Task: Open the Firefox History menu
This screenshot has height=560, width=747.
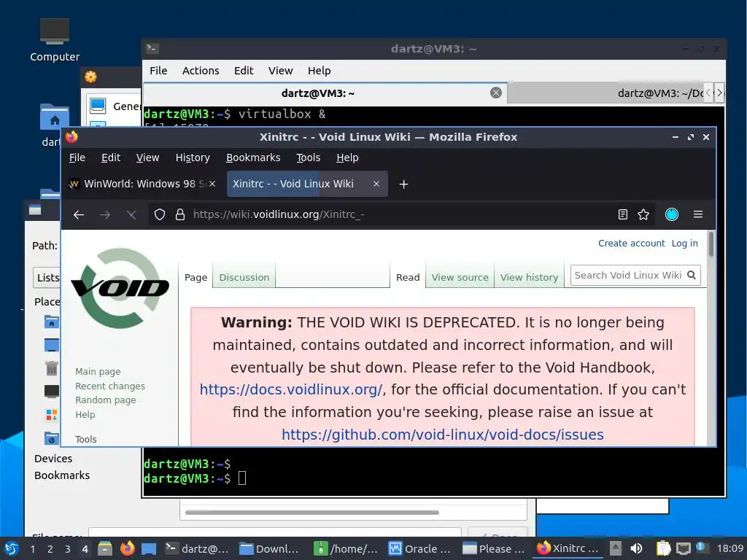Action: [x=193, y=157]
